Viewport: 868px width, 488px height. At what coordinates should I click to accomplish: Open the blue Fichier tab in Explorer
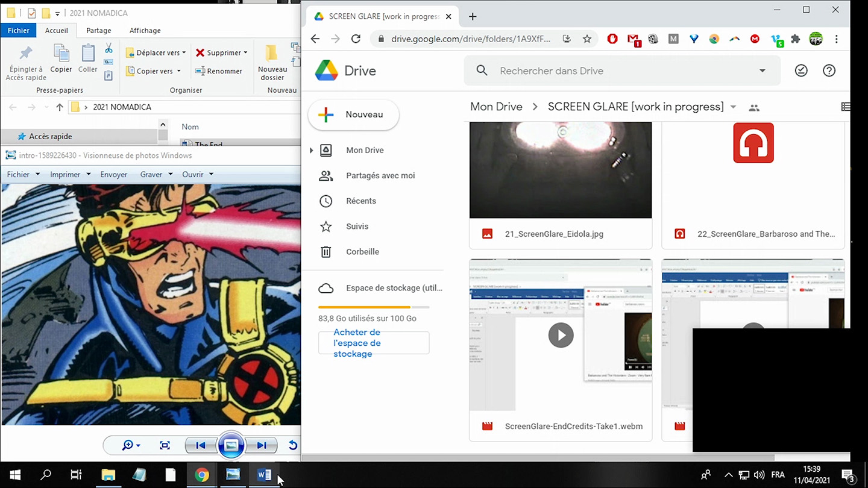(19, 30)
